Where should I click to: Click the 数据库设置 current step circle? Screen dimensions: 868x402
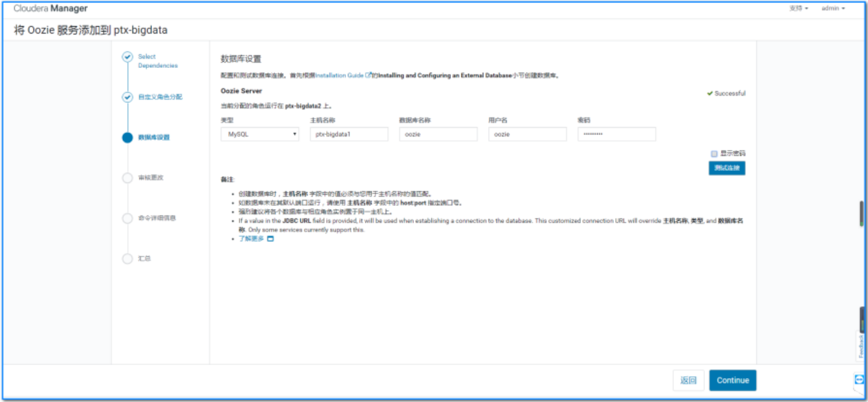click(127, 137)
